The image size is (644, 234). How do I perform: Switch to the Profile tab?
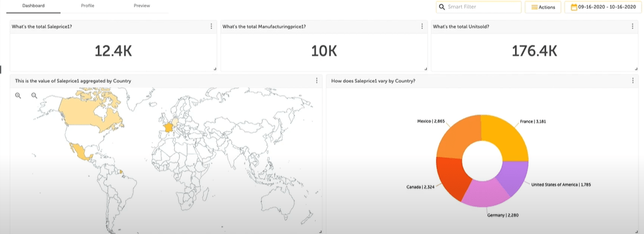tap(88, 6)
